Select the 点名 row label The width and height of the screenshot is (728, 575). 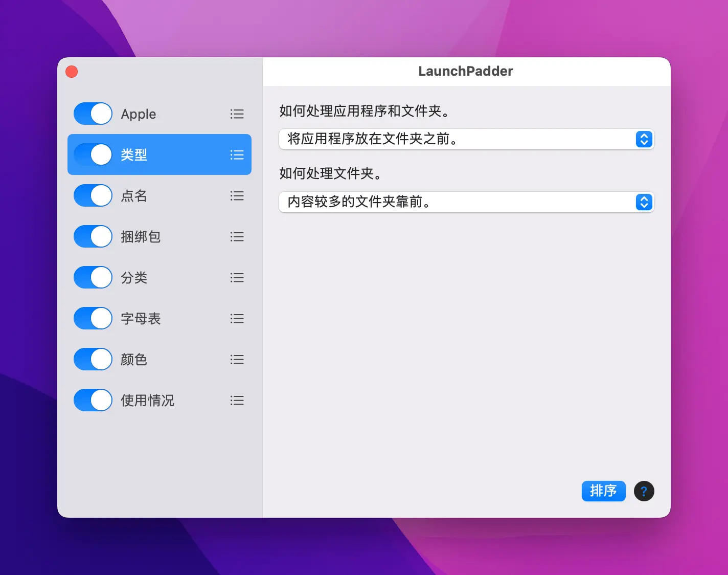coord(134,196)
